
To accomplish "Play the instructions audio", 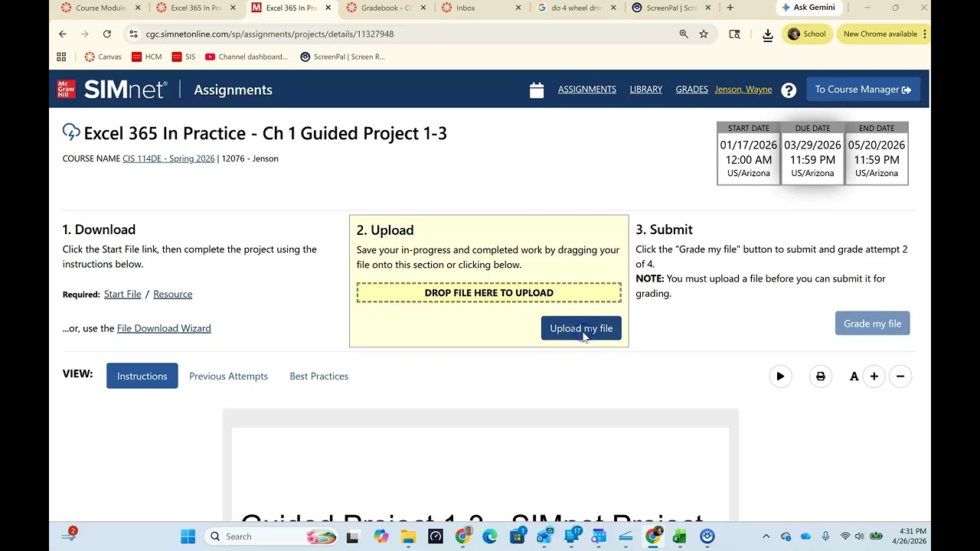I will pos(780,377).
